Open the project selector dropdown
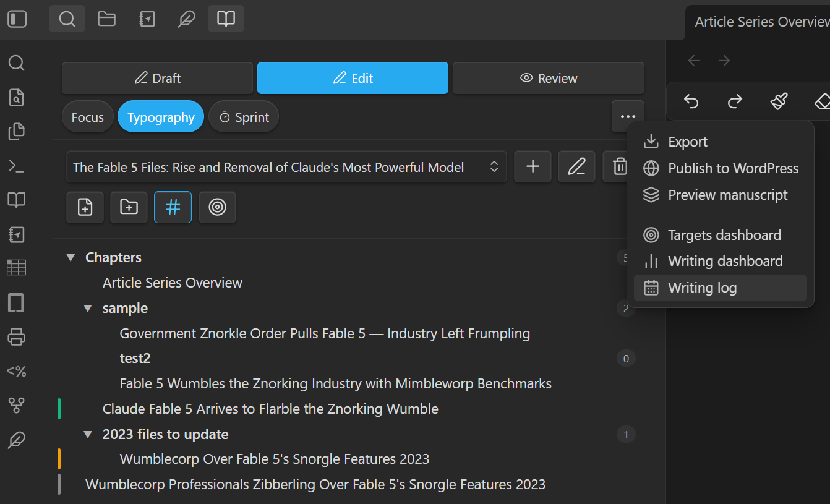The width and height of the screenshot is (830, 504). click(286, 167)
